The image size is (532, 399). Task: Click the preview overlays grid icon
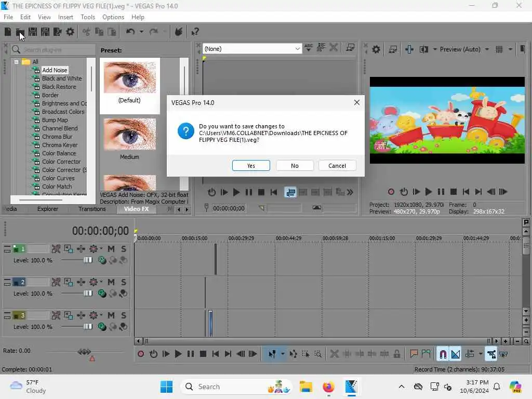pos(499,49)
